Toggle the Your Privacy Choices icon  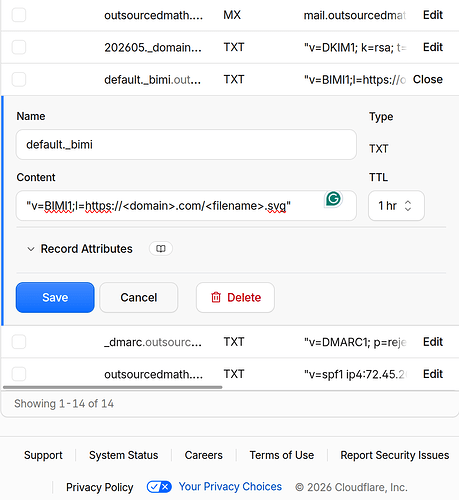[x=159, y=487]
